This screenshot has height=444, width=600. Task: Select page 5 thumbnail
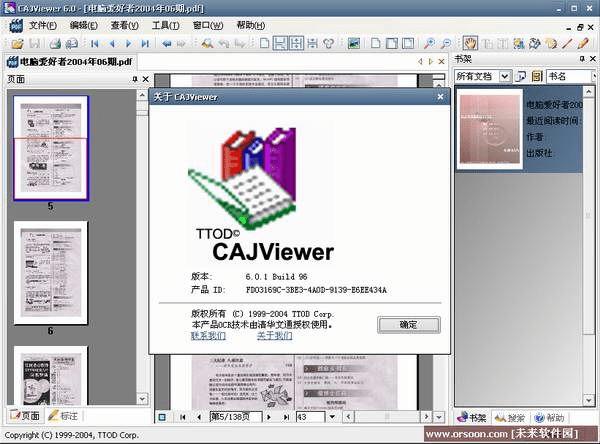(51, 148)
